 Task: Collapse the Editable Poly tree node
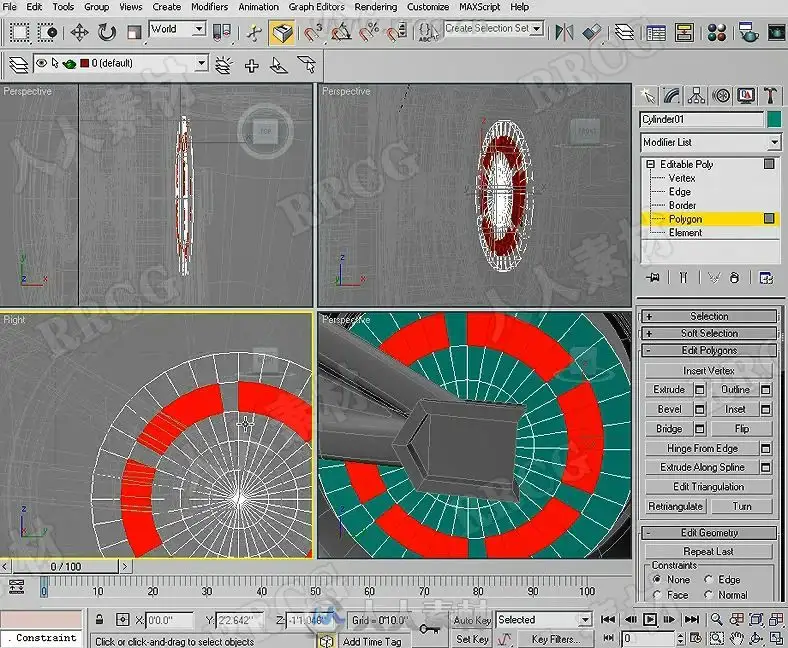click(x=650, y=164)
